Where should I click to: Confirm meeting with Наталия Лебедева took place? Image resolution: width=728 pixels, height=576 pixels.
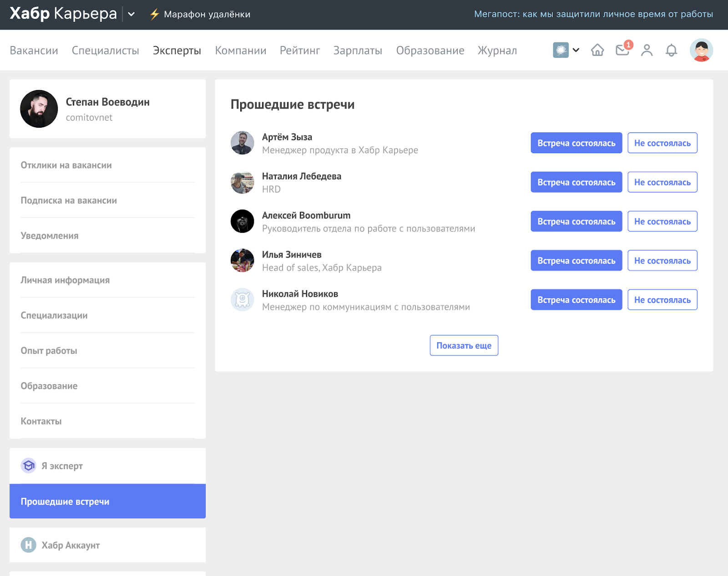coord(576,182)
